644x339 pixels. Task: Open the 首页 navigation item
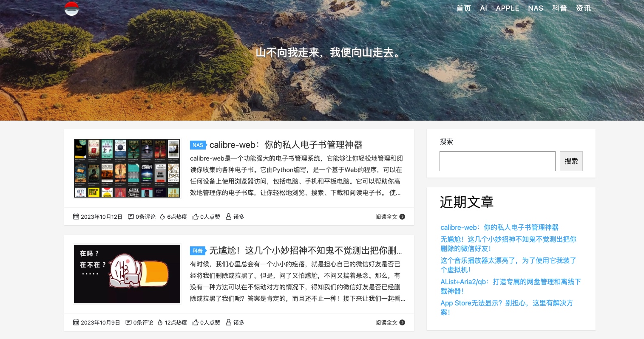tap(464, 8)
